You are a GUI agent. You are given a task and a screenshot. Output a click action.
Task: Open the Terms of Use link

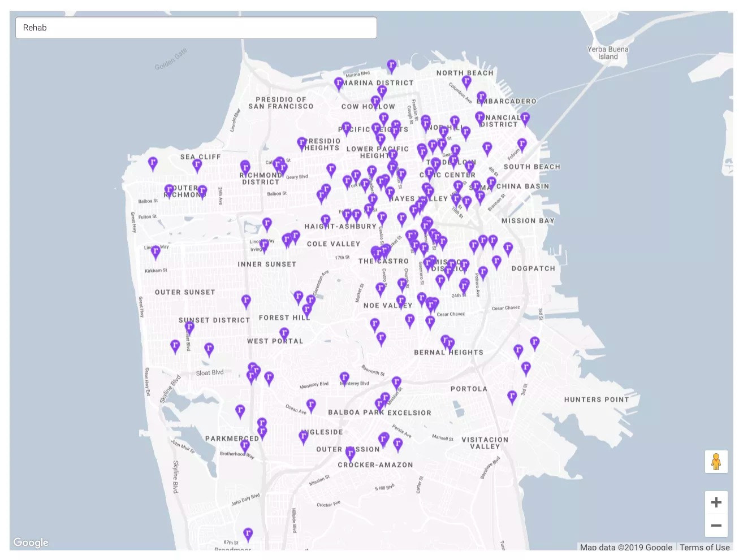coord(705,547)
